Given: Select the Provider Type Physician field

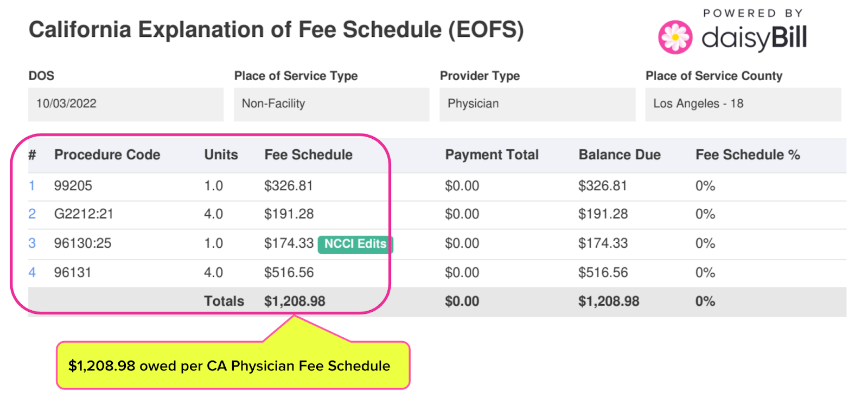Looking at the screenshot, I should coord(537,104).
